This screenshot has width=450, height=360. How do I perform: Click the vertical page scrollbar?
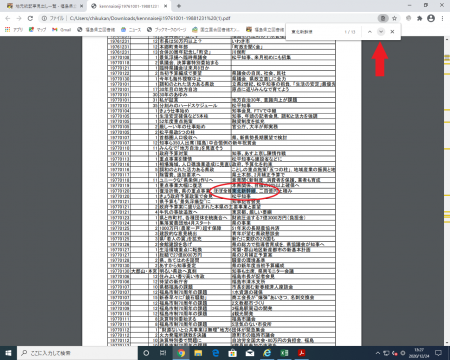tap(447, 191)
